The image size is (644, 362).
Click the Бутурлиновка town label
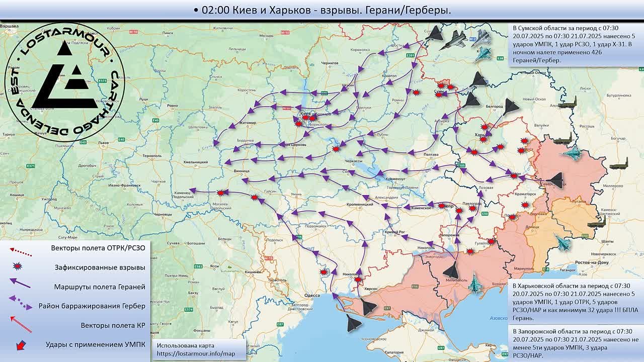pyautogui.click(x=619, y=95)
